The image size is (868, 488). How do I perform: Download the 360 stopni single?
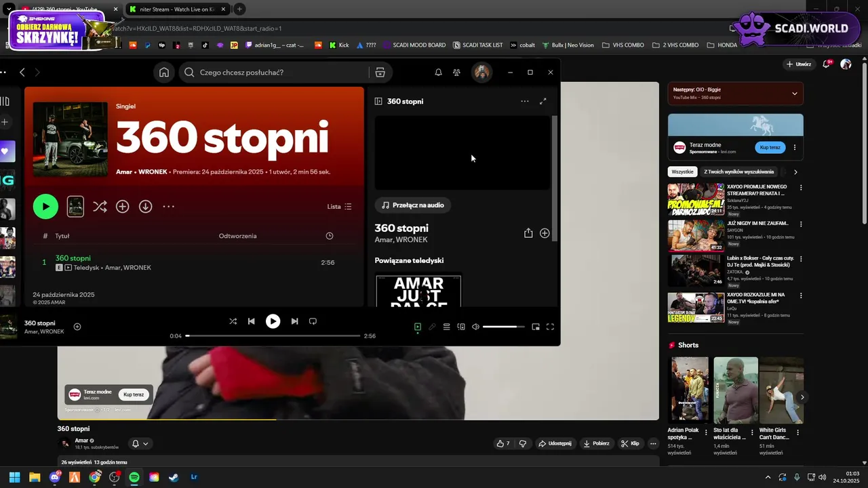pyautogui.click(x=146, y=207)
